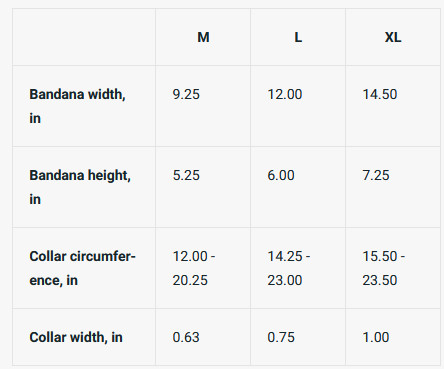
Task: Click the M size column header
Action: tap(203, 37)
